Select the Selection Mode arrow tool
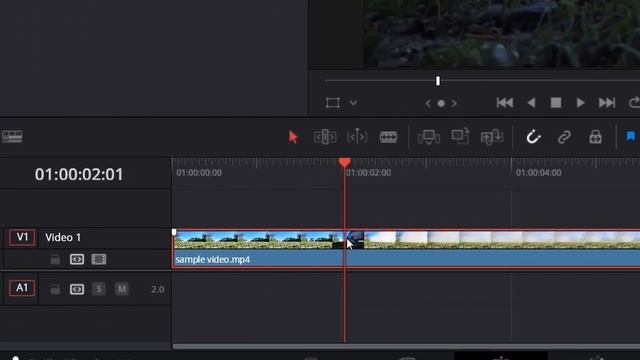The width and height of the screenshot is (640, 360). [x=293, y=137]
